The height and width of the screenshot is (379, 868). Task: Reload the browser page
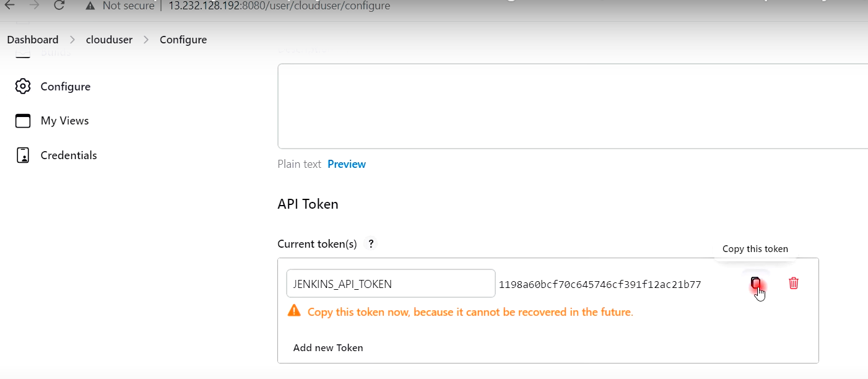[59, 6]
